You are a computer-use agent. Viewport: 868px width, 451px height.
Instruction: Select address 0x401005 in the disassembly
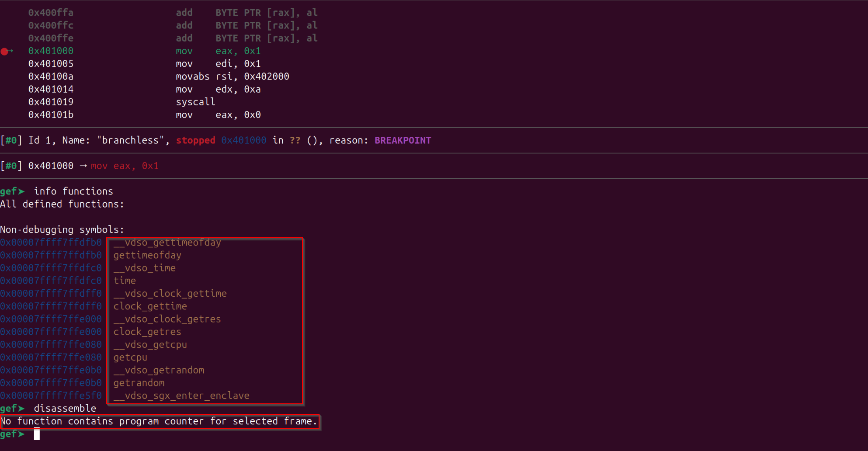(51, 64)
